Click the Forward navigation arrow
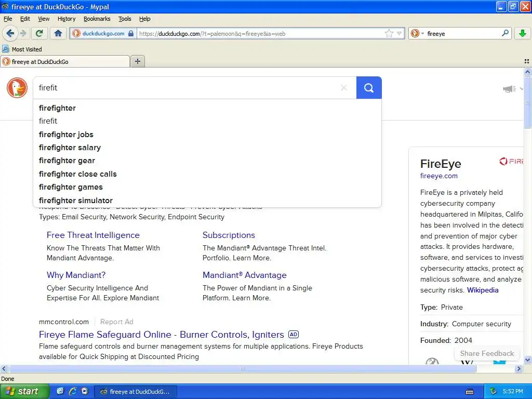 [23, 33]
